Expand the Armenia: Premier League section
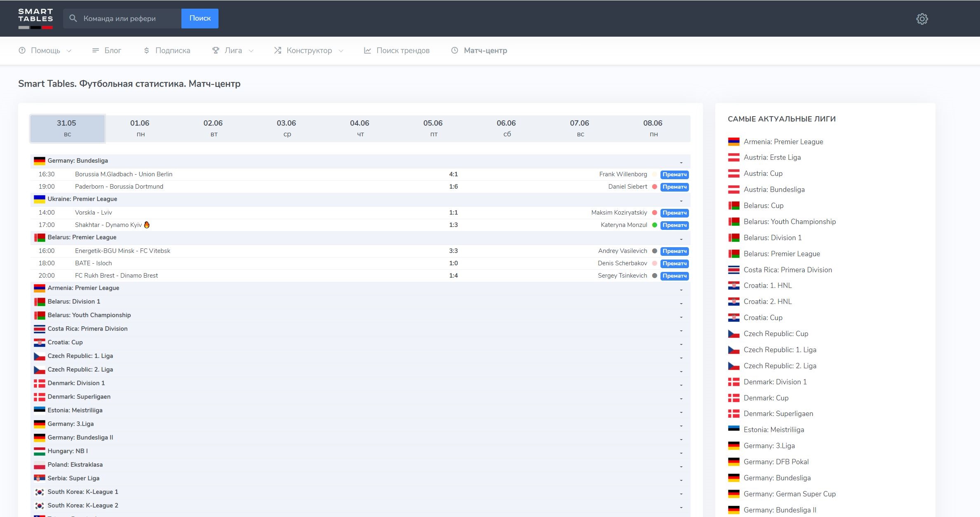The image size is (980, 517). 681,290
